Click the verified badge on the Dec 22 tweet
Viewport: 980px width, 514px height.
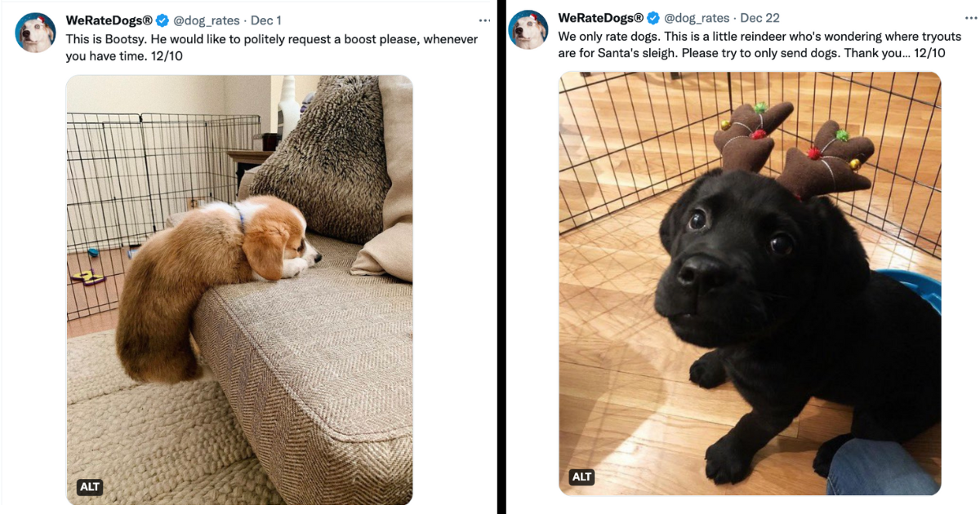click(654, 18)
